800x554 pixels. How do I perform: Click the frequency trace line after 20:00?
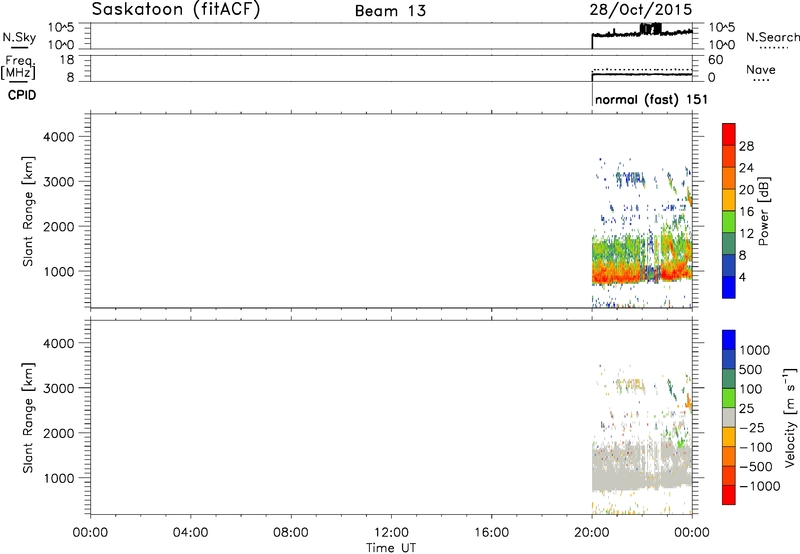pyautogui.click(x=642, y=74)
